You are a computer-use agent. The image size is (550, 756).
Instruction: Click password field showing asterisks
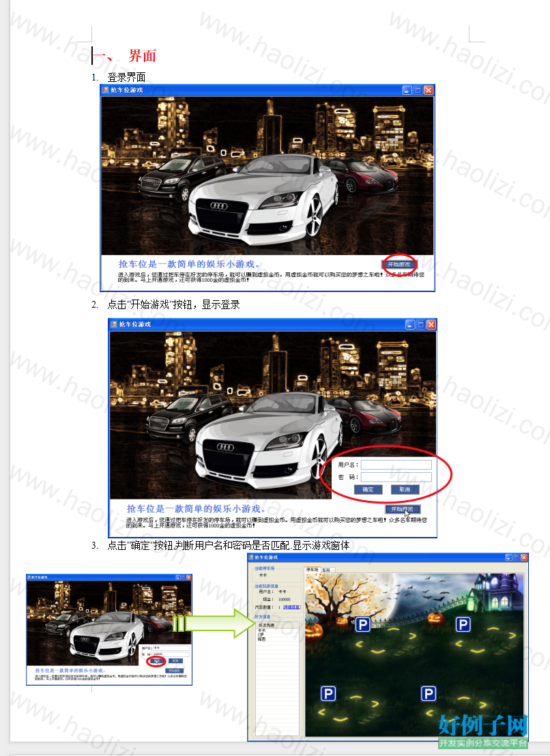tap(171, 654)
